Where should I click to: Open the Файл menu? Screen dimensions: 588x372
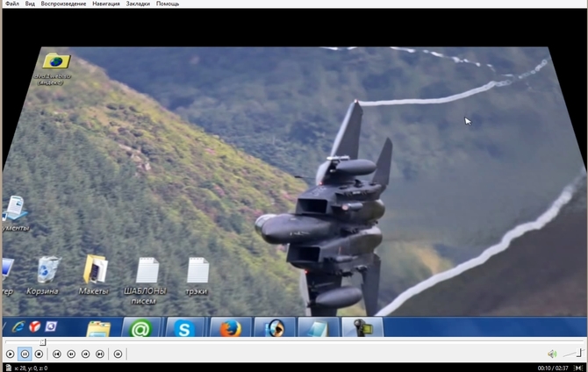point(11,4)
